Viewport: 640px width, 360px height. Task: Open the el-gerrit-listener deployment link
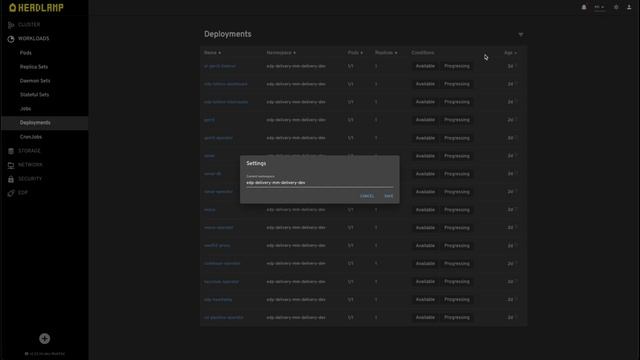click(x=220, y=66)
